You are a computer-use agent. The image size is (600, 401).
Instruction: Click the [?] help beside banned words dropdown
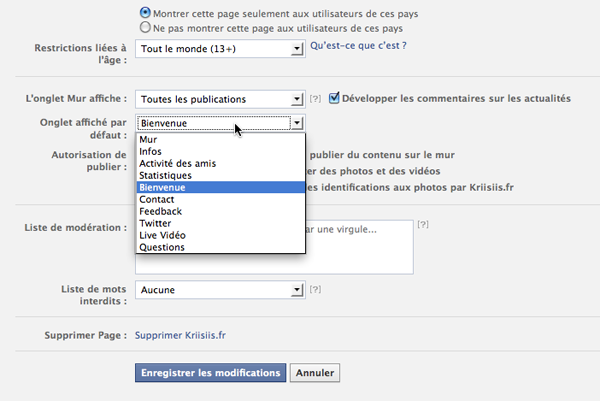coord(315,289)
